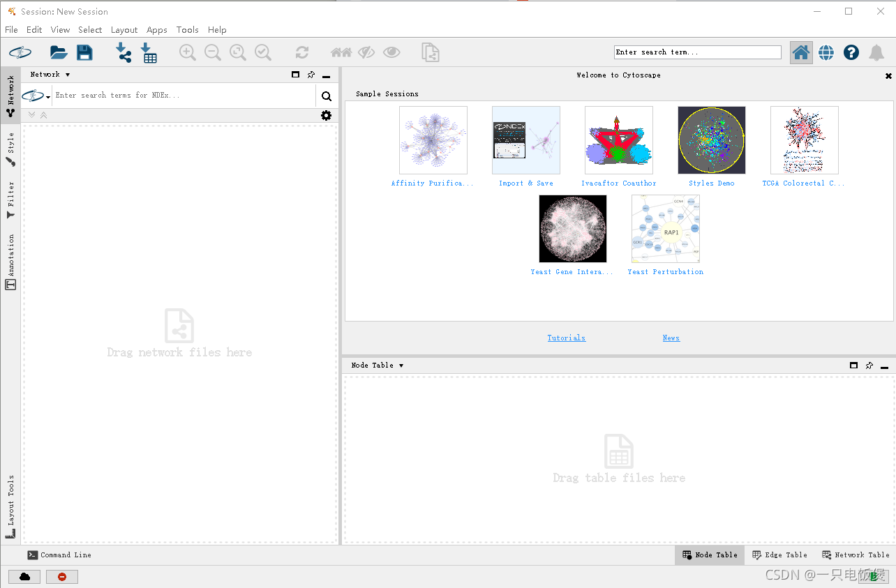The image size is (896, 588).
Task: Click the new network from selection icon
Action: tap(431, 52)
